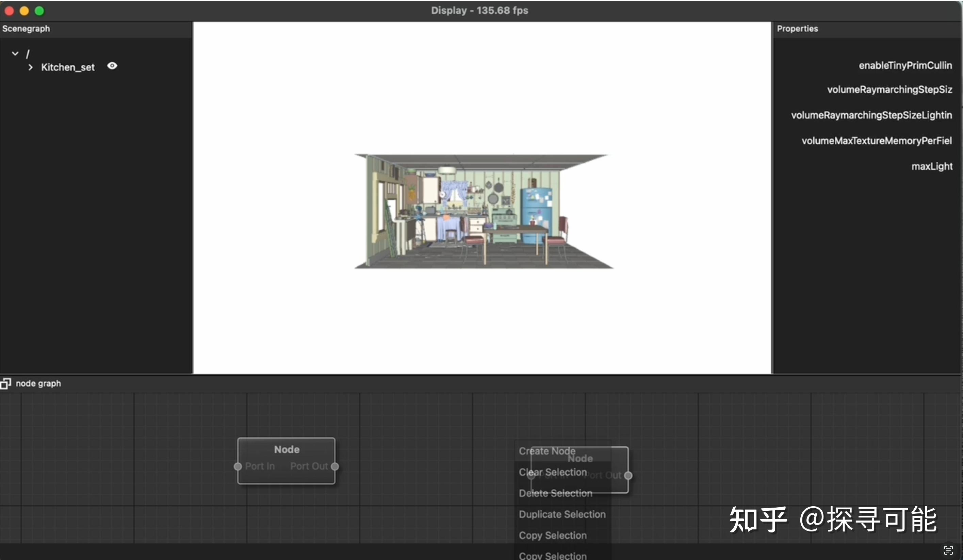Collapse the root '/' item in the Scenegraph
Screen dimensions: 963x560
click(15, 53)
